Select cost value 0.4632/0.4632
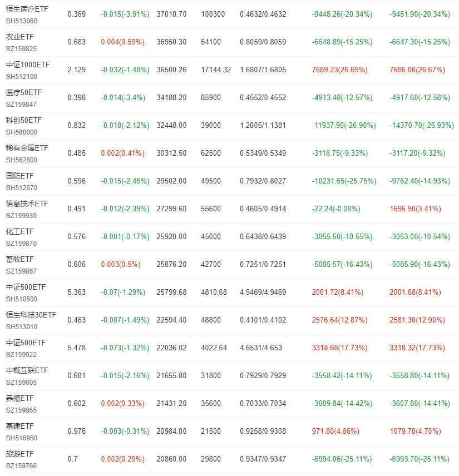 tap(263, 14)
